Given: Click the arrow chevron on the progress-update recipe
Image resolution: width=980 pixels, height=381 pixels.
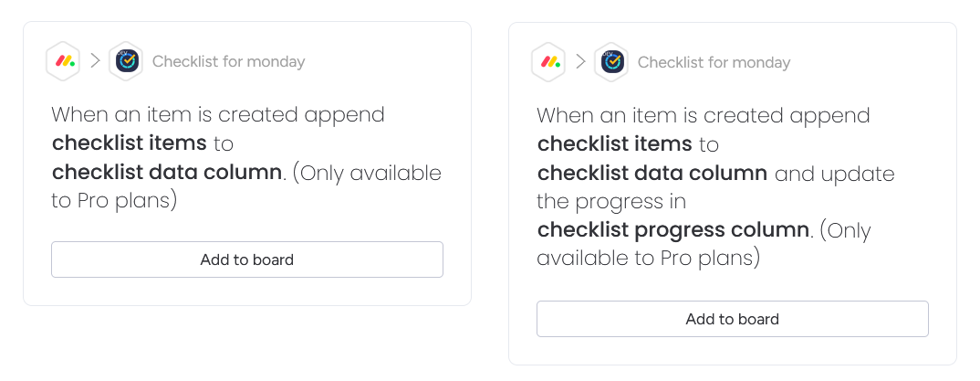Looking at the screenshot, I should [580, 62].
